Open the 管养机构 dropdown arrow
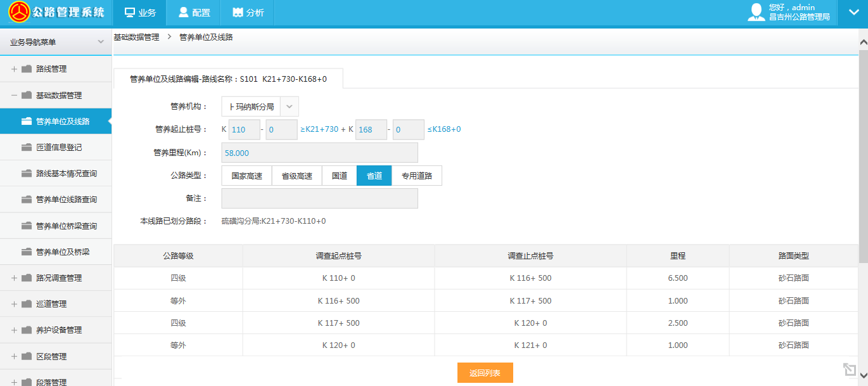Viewport: 868px width, 386px height. point(289,106)
